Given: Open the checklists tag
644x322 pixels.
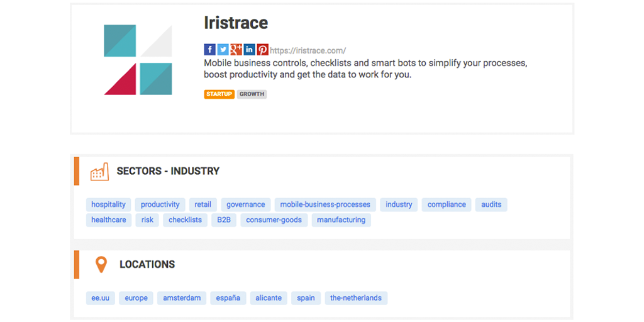Looking at the screenshot, I should 186,219.
